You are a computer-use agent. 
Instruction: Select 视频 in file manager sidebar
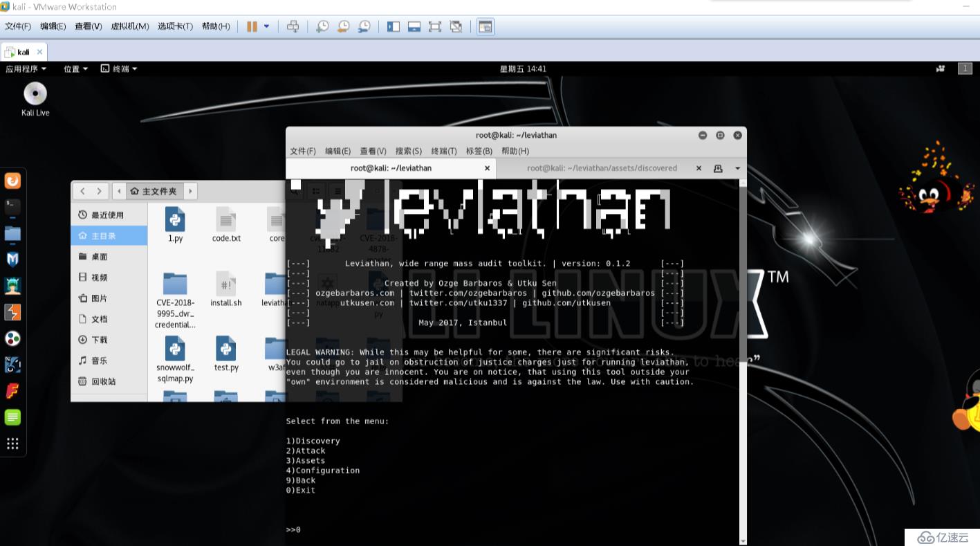109,277
